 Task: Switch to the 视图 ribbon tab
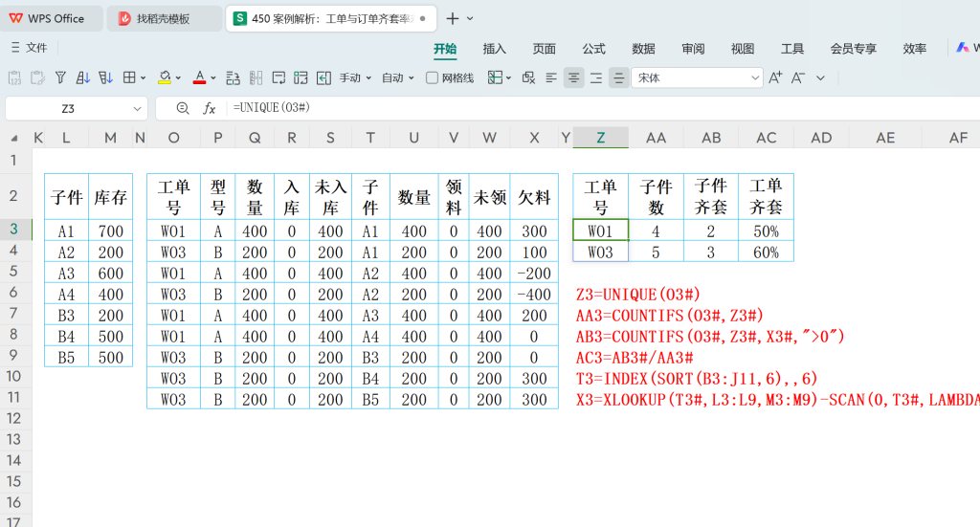pos(743,49)
